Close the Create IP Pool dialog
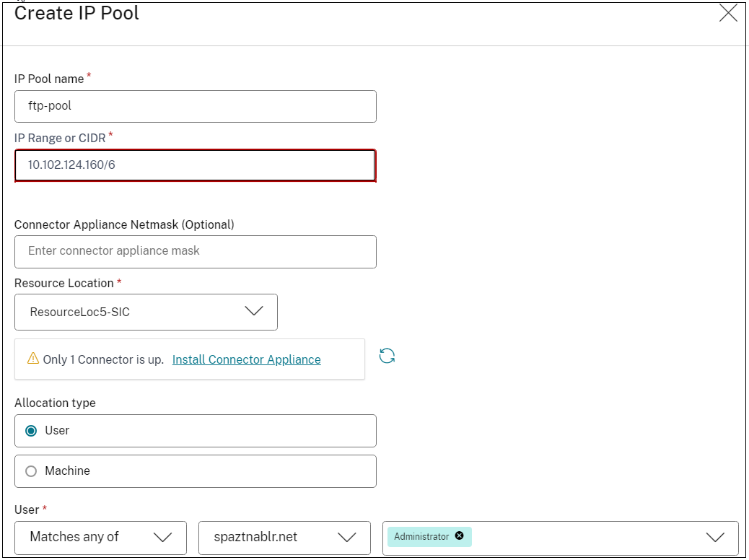Image resolution: width=749 pixels, height=560 pixels. point(728,13)
